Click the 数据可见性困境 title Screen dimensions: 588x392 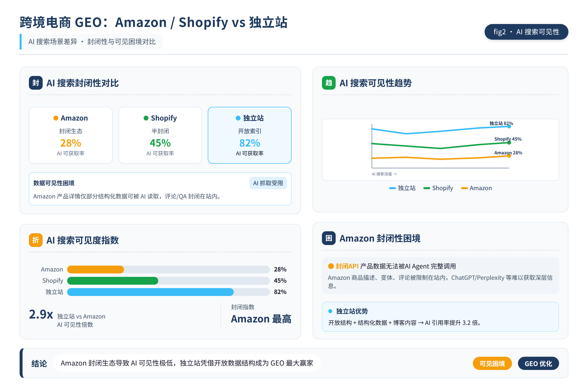point(54,183)
